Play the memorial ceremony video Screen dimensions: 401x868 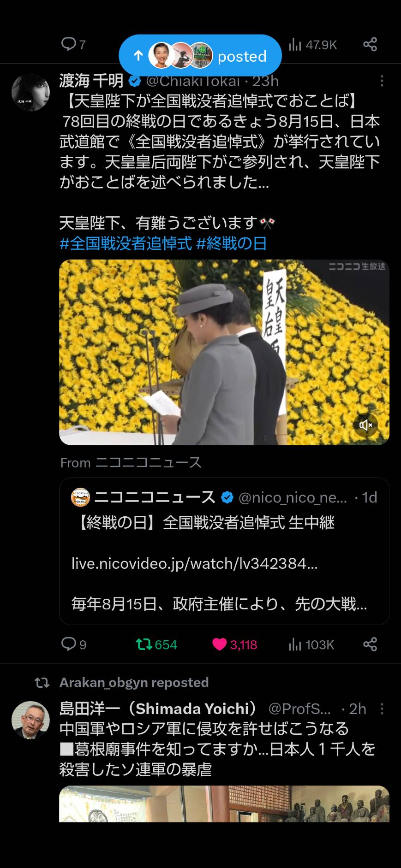[224, 352]
